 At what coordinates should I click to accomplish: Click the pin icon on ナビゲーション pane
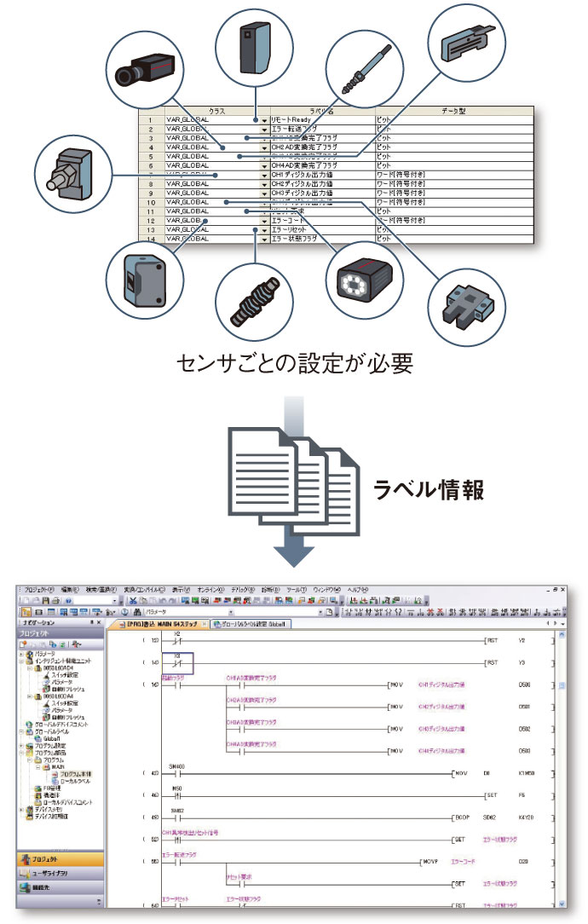[x=91, y=622]
